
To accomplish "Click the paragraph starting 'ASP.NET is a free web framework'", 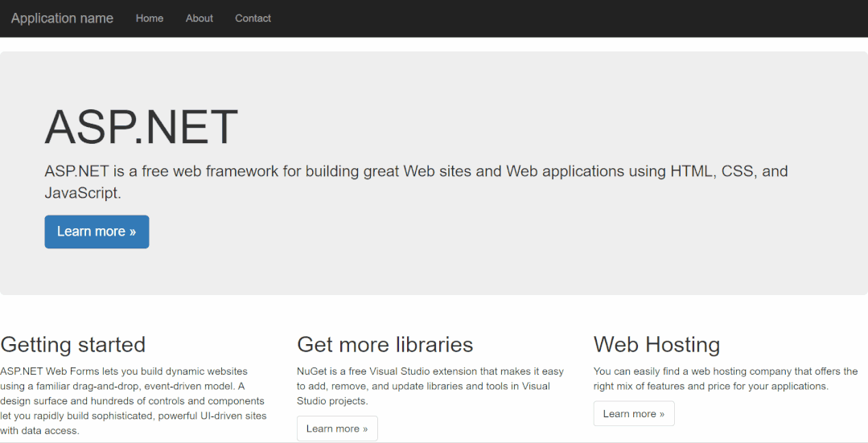I will [x=416, y=182].
